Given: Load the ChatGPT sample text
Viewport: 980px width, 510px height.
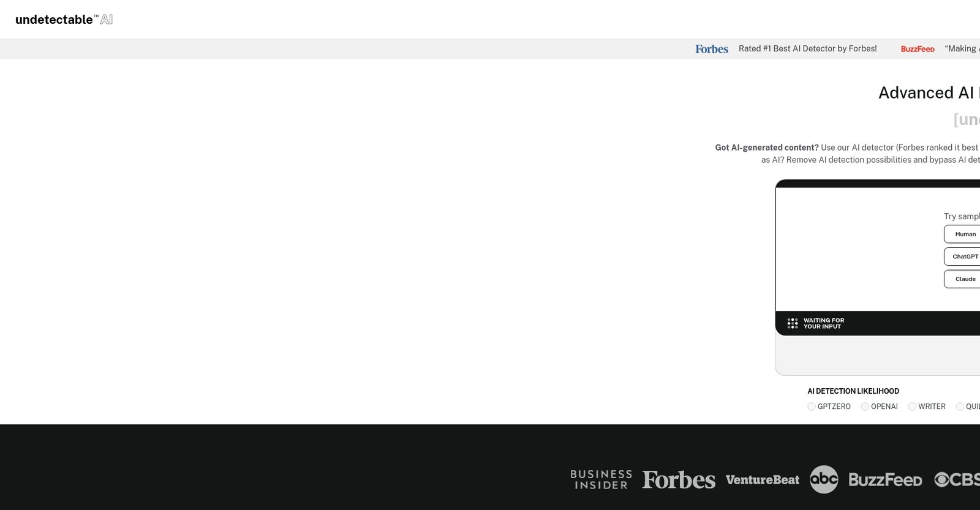Looking at the screenshot, I should [x=965, y=257].
